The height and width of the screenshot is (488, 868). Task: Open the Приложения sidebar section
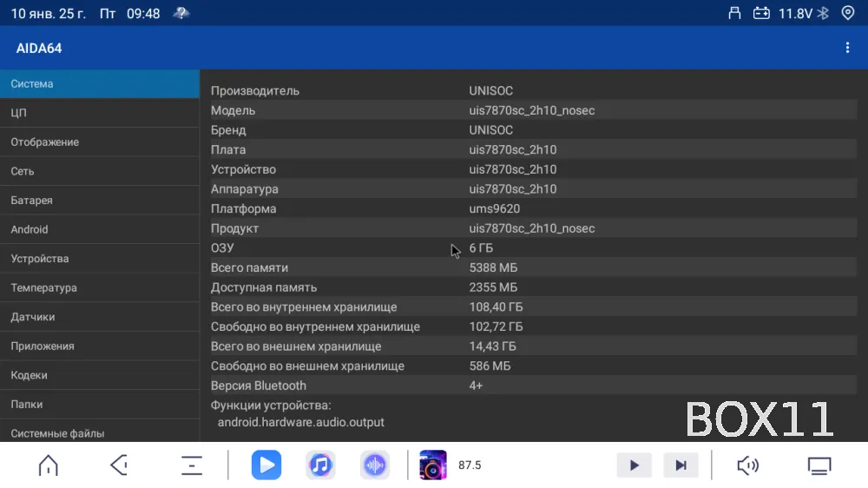click(x=100, y=346)
